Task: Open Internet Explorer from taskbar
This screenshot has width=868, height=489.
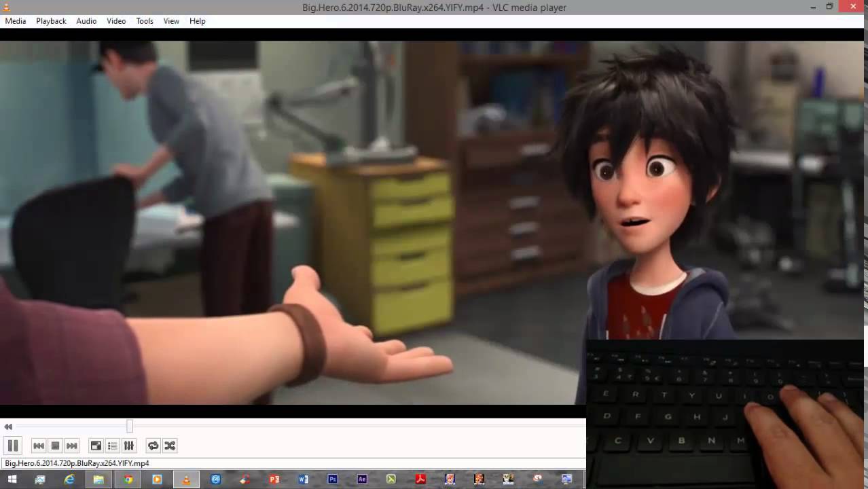Action: coord(69,479)
